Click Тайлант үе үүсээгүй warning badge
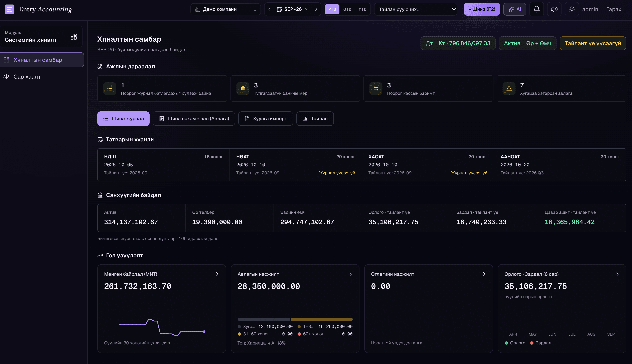Screen dimensions: 632x364 pyautogui.click(x=593, y=43)
